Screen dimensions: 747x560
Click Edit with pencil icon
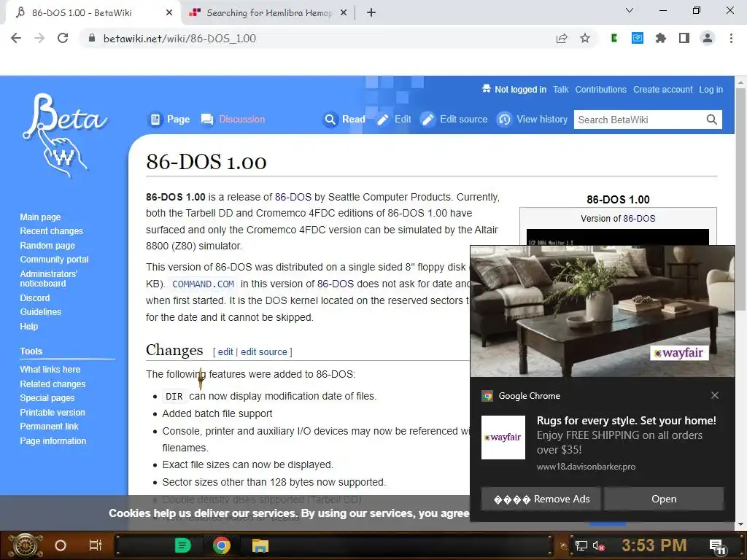pos(393,119)
